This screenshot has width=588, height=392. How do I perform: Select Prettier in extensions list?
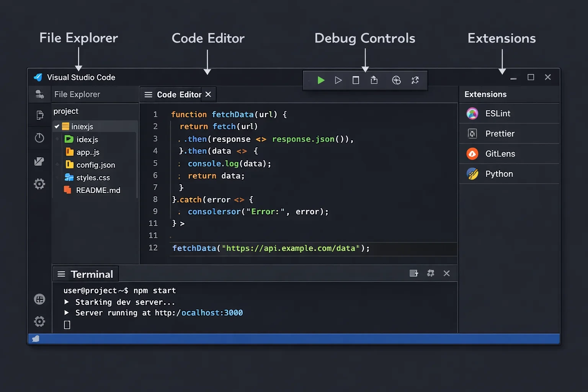[x=510, y=134]
